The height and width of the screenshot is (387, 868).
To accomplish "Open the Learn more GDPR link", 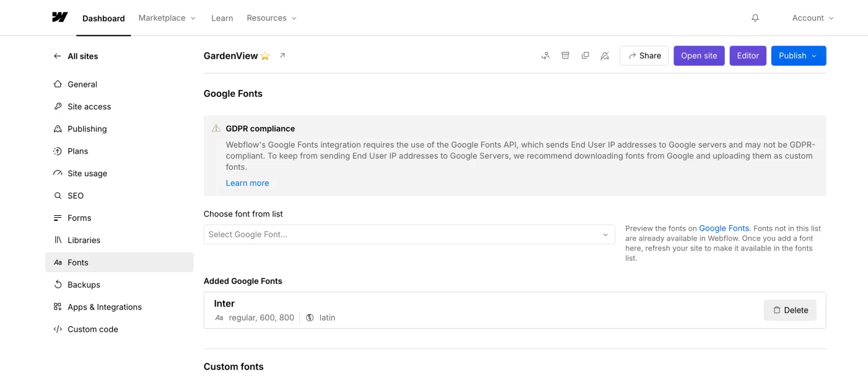I will pyautogui.click(x=247, y=182).
